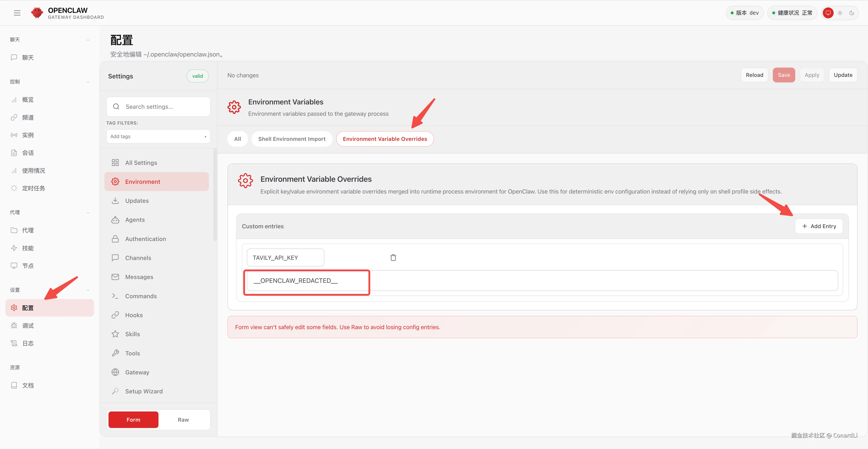Select dark theme moon icon
Image resolution: width=868 pixels, height=449 pixels.
point(851,13)
